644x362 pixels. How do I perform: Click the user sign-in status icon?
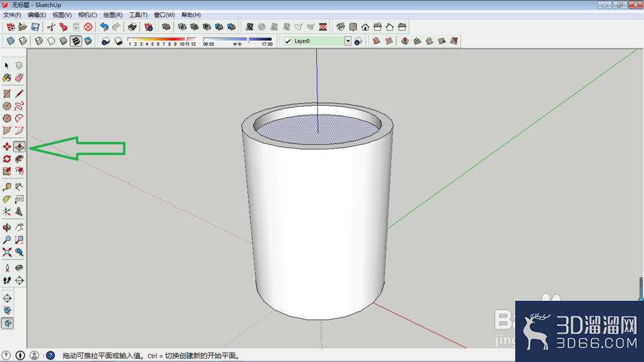[35, 356]
